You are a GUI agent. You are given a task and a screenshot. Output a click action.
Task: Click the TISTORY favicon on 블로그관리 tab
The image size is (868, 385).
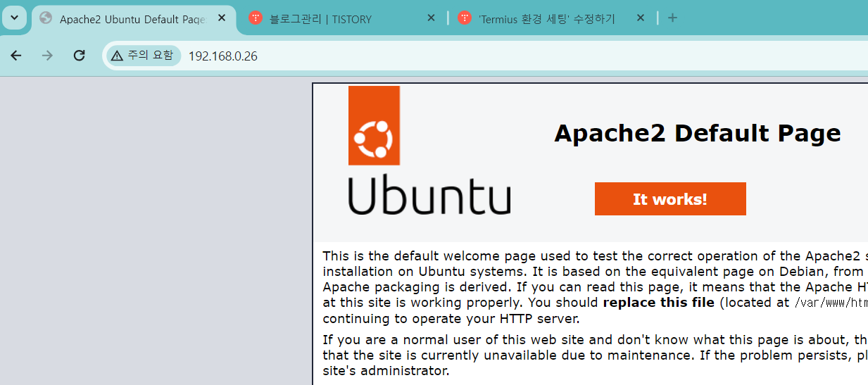click(256, 18)
